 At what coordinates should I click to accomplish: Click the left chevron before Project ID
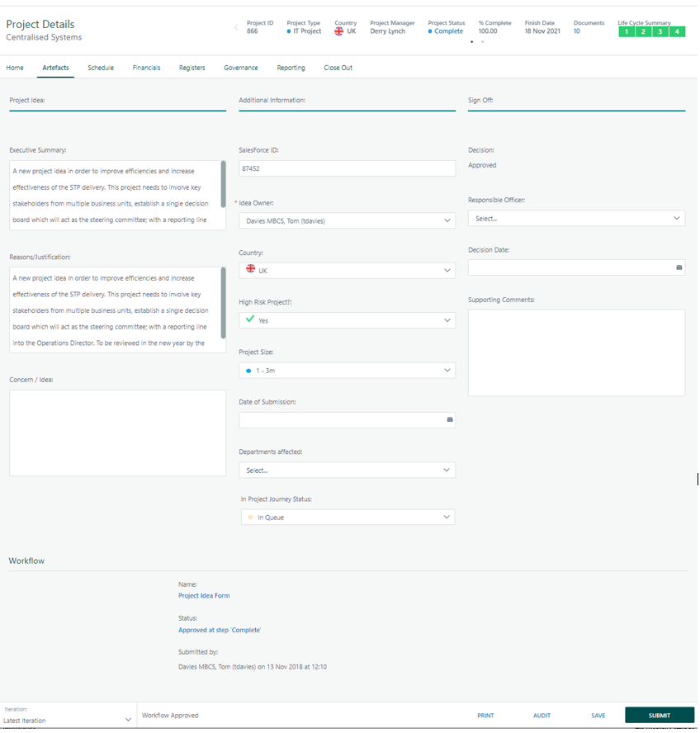point(236,27)
